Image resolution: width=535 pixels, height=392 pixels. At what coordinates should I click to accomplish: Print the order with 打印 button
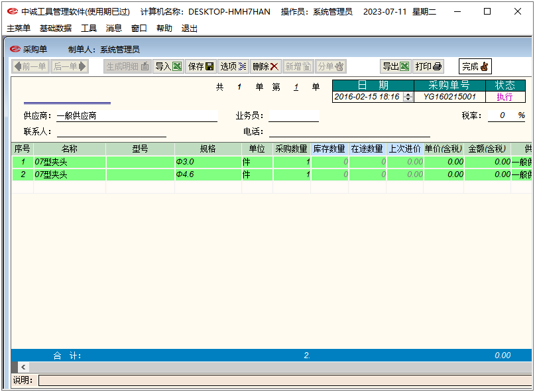click(x=428, y=66)
